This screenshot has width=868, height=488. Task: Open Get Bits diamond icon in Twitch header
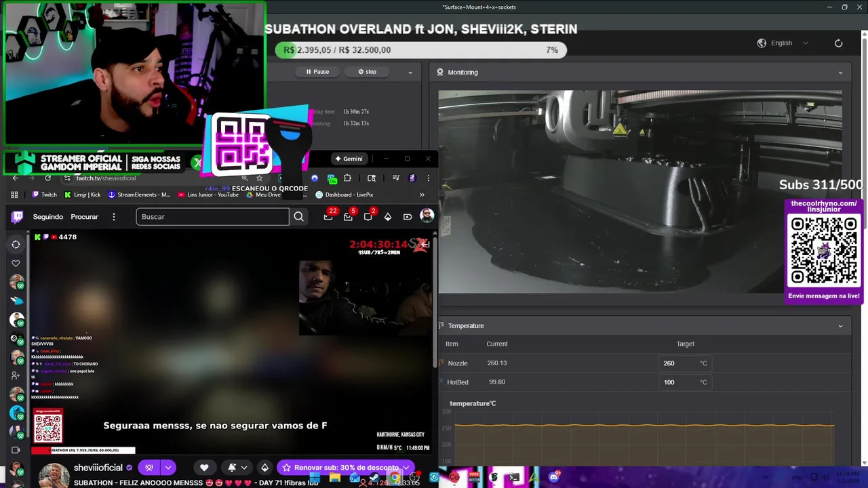pyautogui.click(x=388, y=217)
